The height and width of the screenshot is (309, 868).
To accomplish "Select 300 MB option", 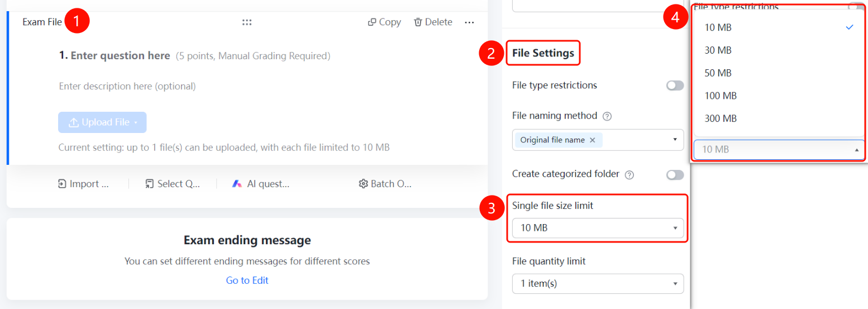I will tap(779, 118).
